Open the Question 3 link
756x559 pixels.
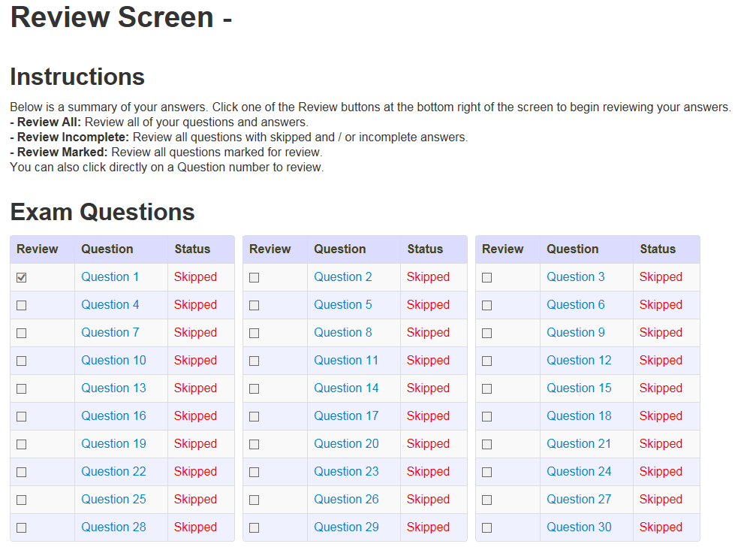[x=576, y=277]
